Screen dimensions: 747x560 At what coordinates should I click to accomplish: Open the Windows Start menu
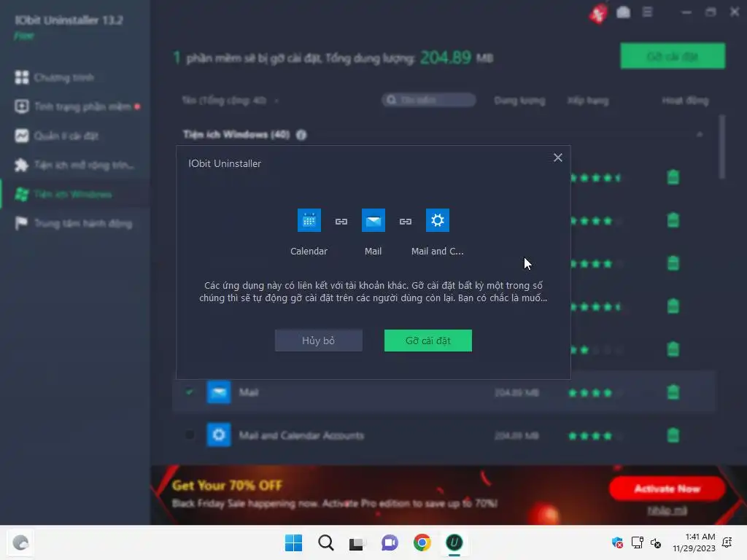[x=293, y=542]
